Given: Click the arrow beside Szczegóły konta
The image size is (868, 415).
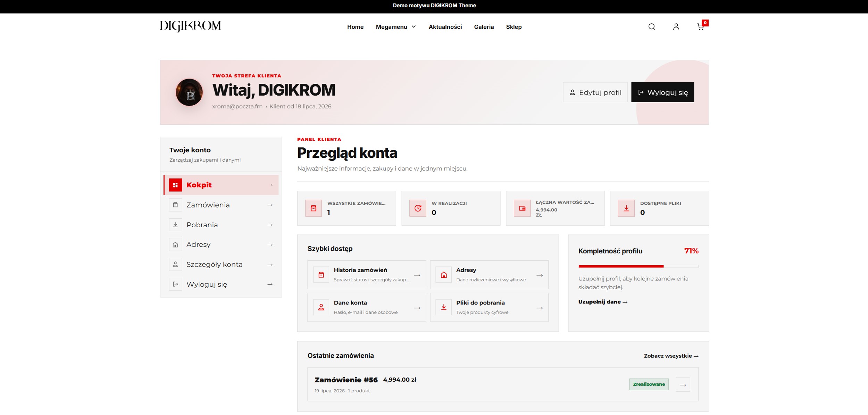Looking at the screenshot, I should point(270,265).
